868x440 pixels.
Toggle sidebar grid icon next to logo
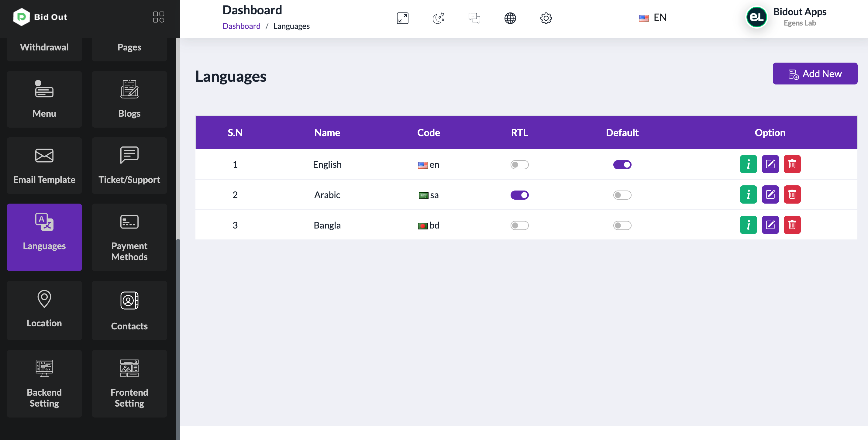pyautogui.click(x=158, y=17)
